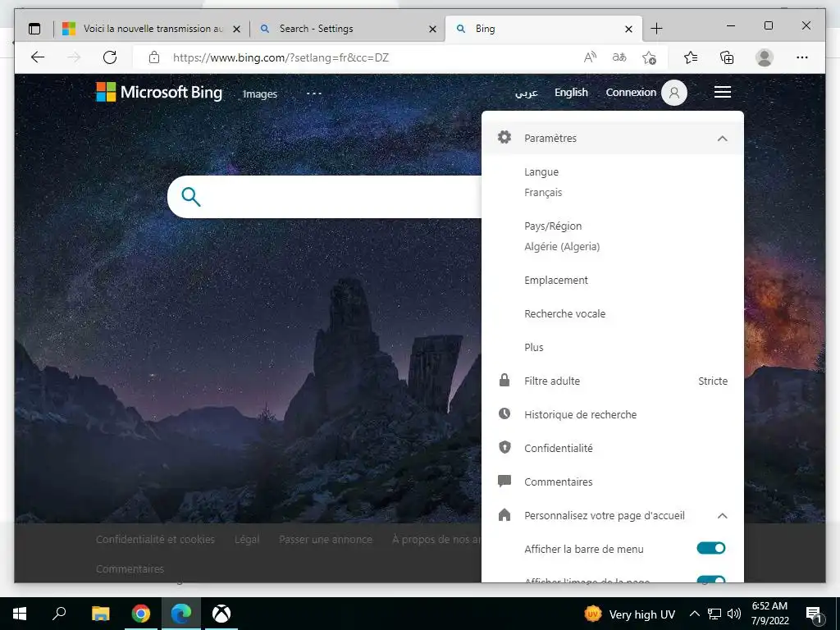Image resolution: width=840 pixels, height=630 pixels.
Task: Open the Légal footer link
Action: pyautogui.click(x=247, y=540)
